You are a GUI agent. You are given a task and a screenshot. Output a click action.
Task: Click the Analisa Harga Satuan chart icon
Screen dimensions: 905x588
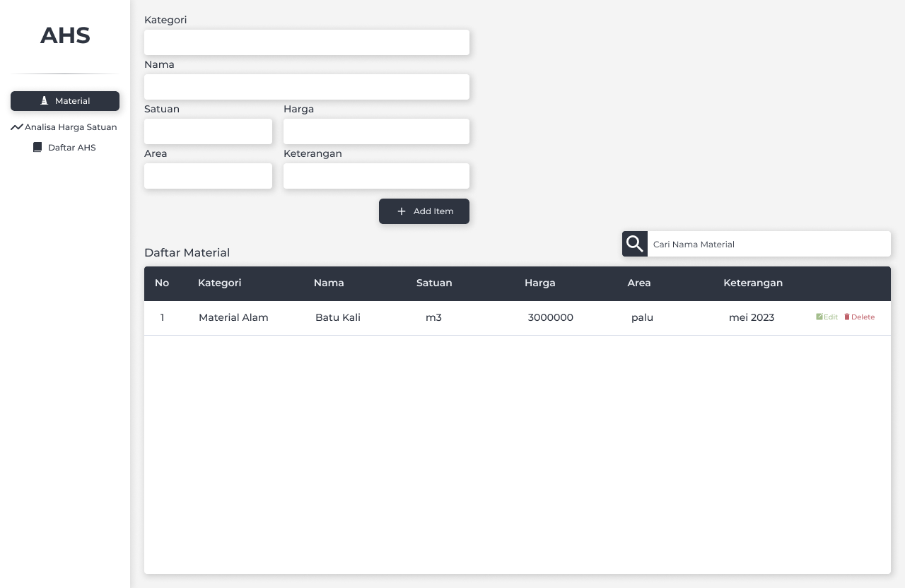tap(17, 127)
